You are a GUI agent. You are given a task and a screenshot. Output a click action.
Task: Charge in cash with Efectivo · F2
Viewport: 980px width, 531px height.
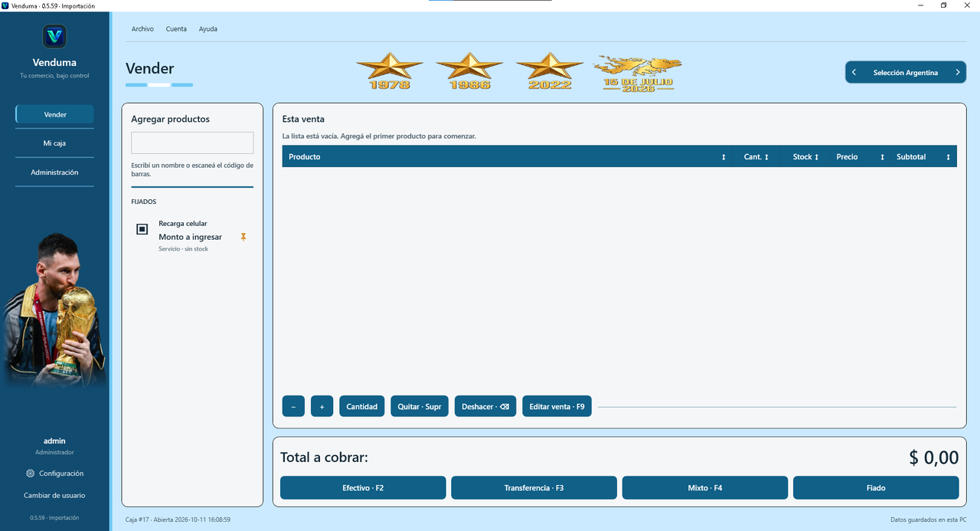pyautogui.click(x=363, y=488)
